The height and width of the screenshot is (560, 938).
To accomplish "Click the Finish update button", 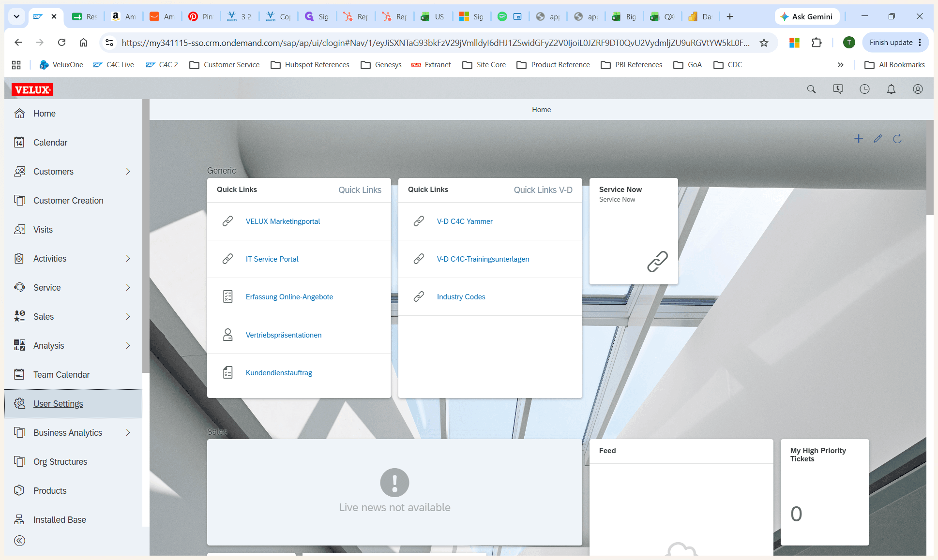I will pos(895,43).
